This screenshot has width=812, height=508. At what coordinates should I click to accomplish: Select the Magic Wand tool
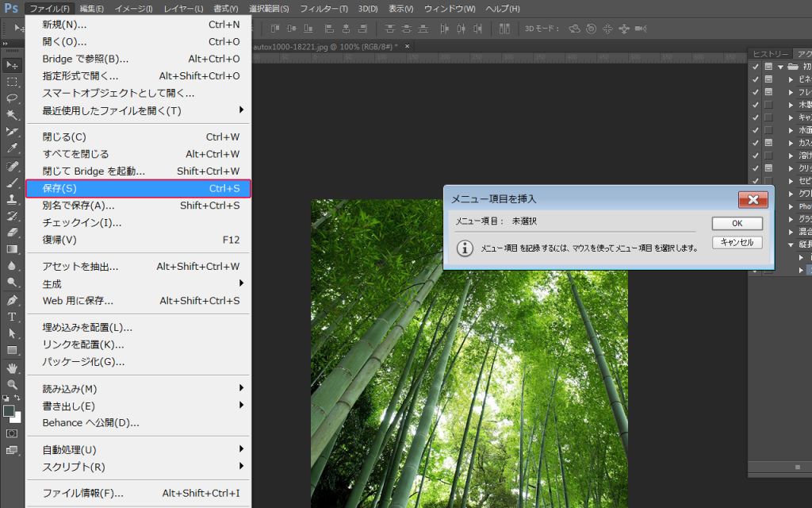12,114
